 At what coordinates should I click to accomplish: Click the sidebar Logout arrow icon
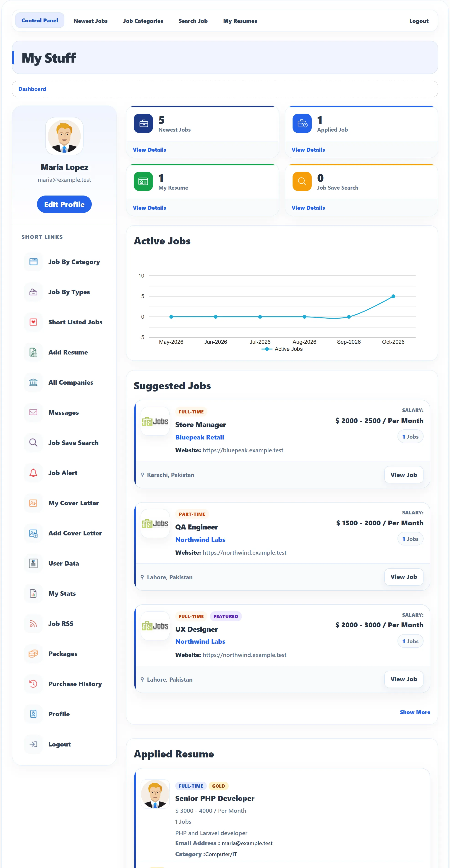[33, 744]
